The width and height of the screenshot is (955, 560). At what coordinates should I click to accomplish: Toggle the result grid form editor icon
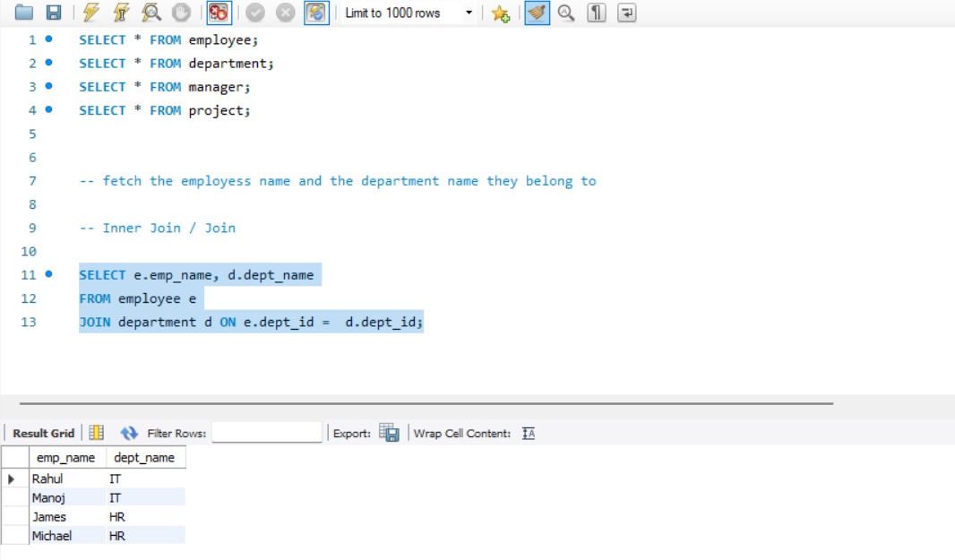pyautogui.click(x=96, y=434)
